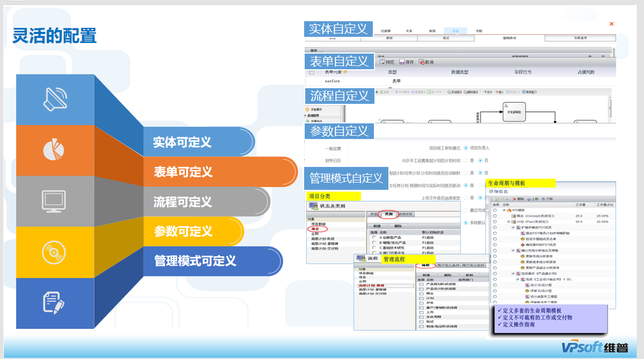Tick the header checkbox beside 表单元素
The image size is (644, 359).
311,72
